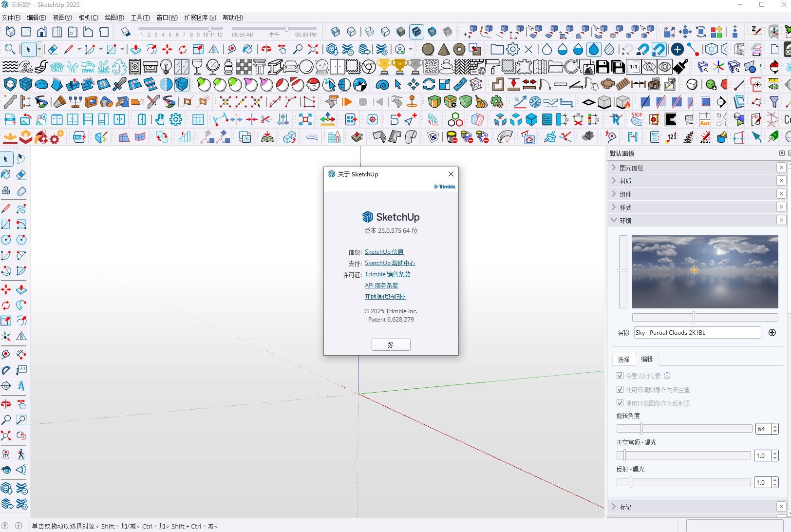This screenshot has width=791, height=532.
Task: Open the Trimble 销售条款 link
Action: click(388, 274)
